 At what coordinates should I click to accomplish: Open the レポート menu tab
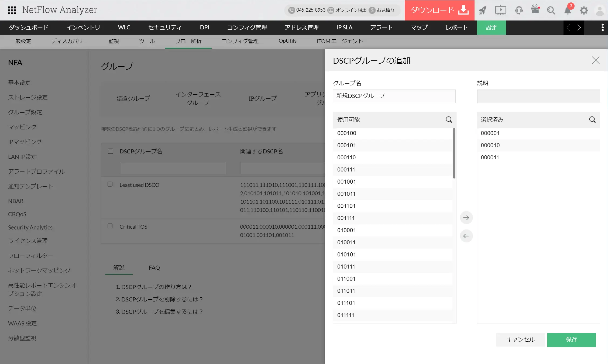[457, 28]
